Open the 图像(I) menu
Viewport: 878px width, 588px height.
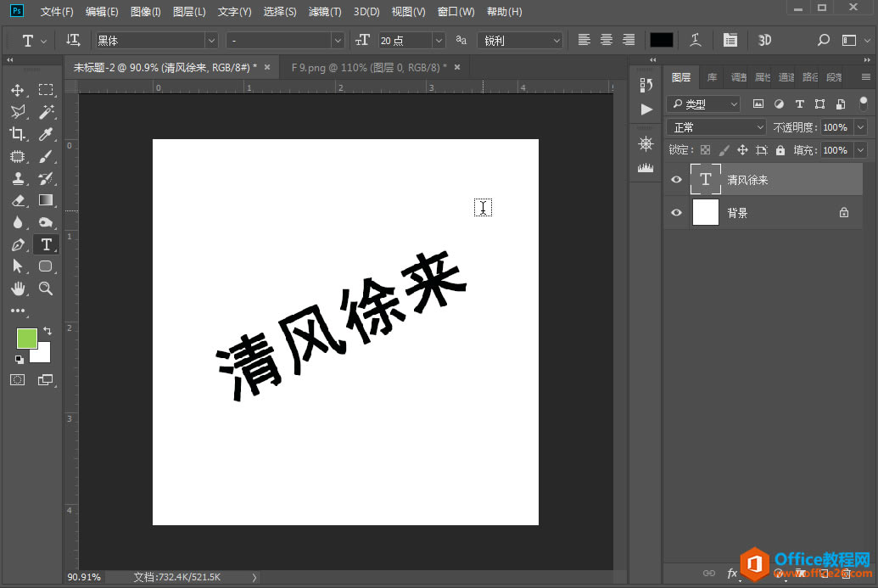[146, 12]
